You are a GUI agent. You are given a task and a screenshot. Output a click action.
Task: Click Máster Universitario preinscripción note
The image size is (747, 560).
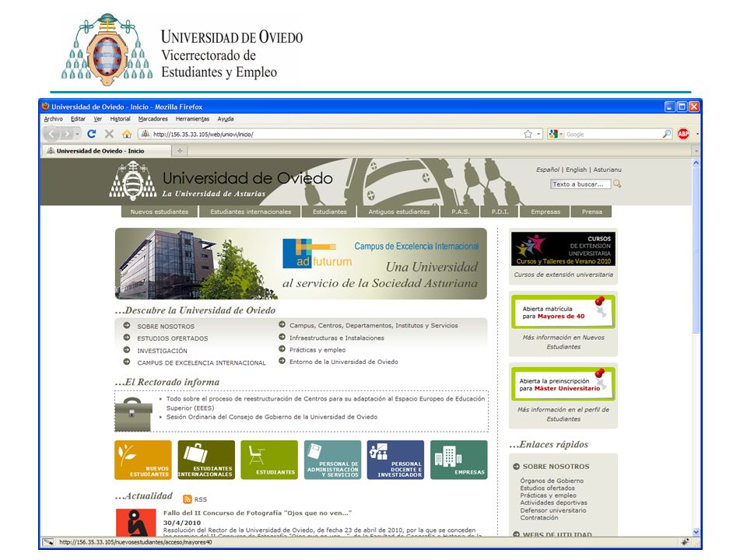tap(563, 383)
